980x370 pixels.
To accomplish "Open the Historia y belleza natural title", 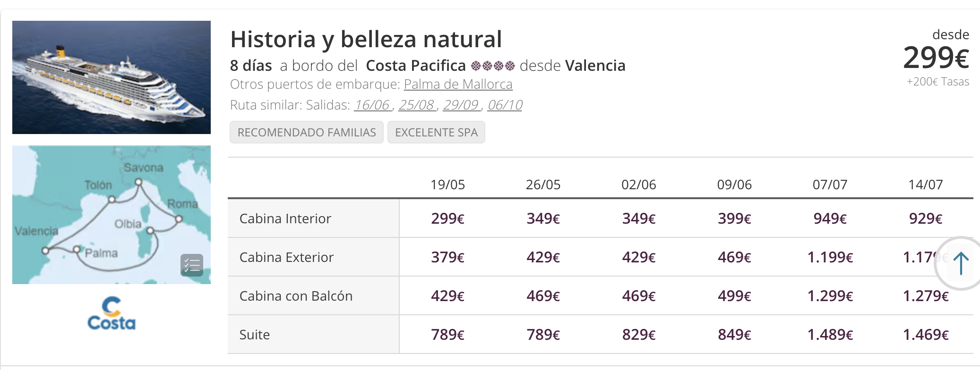I will coord(366,39).
